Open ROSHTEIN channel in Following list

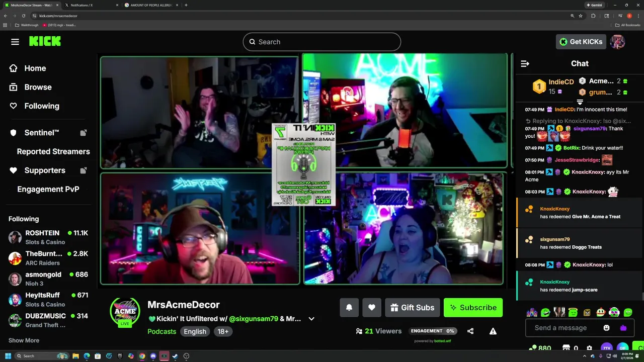coord(48,237)
